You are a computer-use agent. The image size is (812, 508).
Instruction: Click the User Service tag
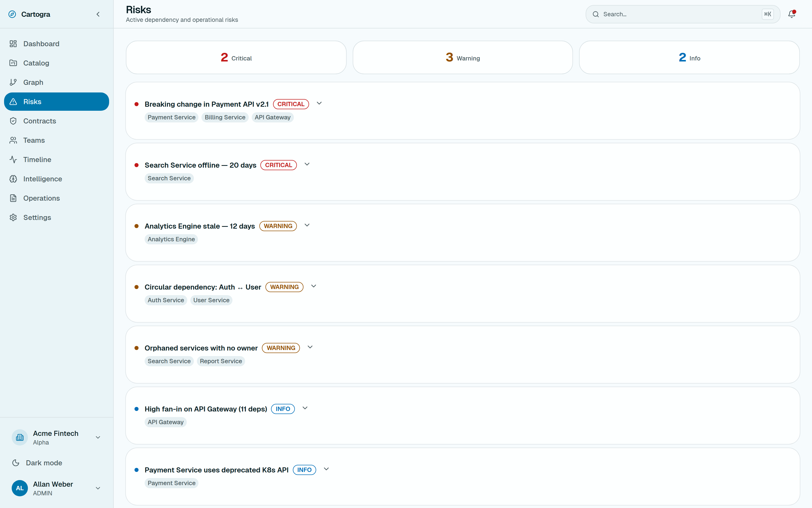pos(211,300)
